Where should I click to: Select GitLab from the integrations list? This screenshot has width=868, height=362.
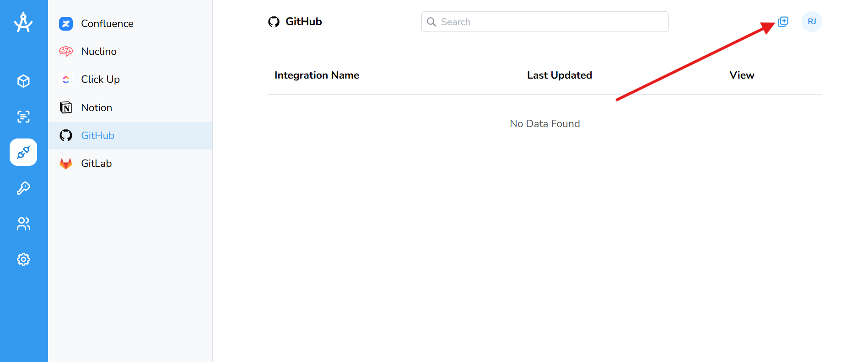pos(96,163)
